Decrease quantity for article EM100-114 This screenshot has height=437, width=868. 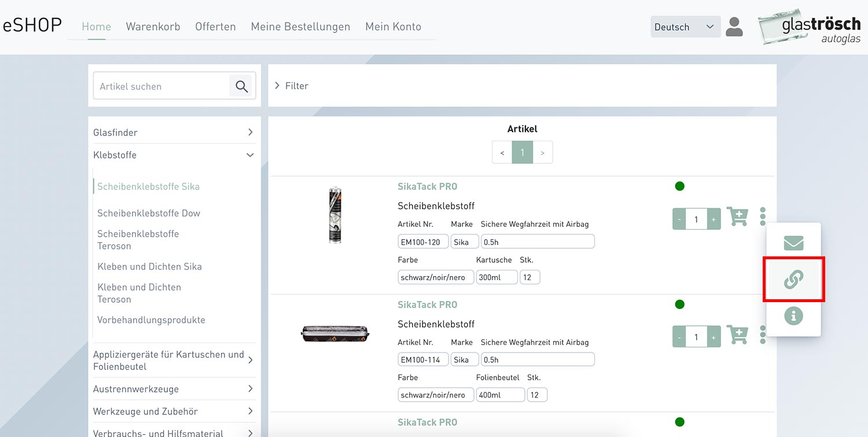click(679, 337)
